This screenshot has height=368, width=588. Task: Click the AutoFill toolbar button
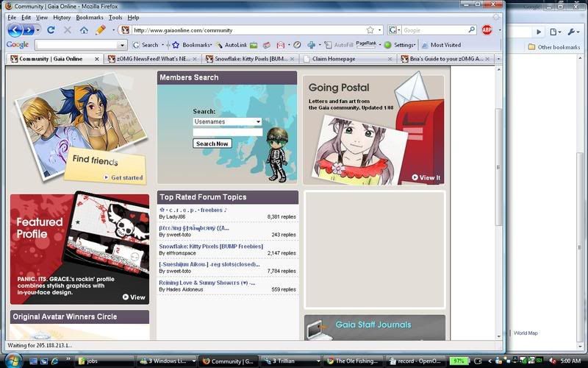tap(339, 45)
